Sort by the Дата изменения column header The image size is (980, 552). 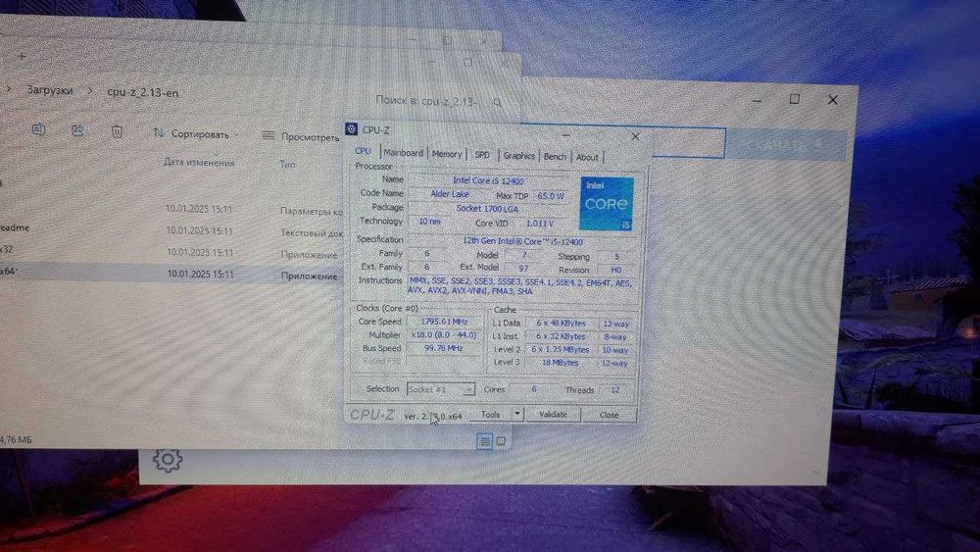click(x=199, y=162)
